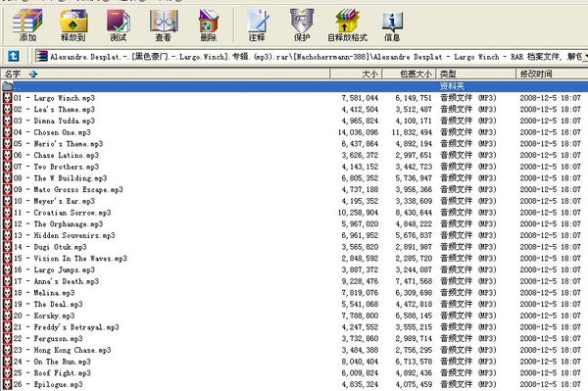The height and width of the screenshot is (391, 588).
Task: Click the Comment (注释) toolbar icon
Action: click(x=257, y=24)
